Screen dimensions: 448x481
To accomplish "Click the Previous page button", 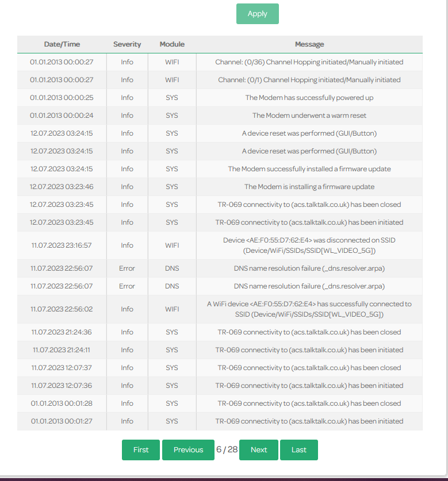I will click(188, 450).
